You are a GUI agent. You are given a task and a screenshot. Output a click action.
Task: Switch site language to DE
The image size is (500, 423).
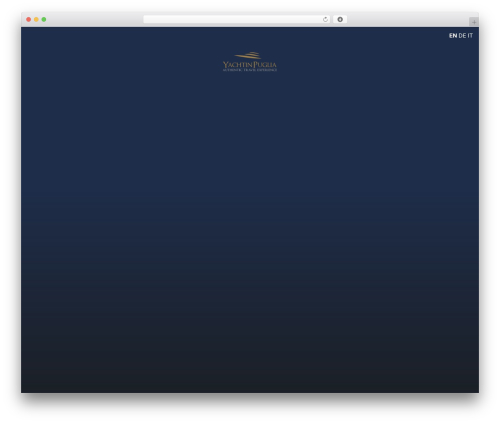(462, 36)
